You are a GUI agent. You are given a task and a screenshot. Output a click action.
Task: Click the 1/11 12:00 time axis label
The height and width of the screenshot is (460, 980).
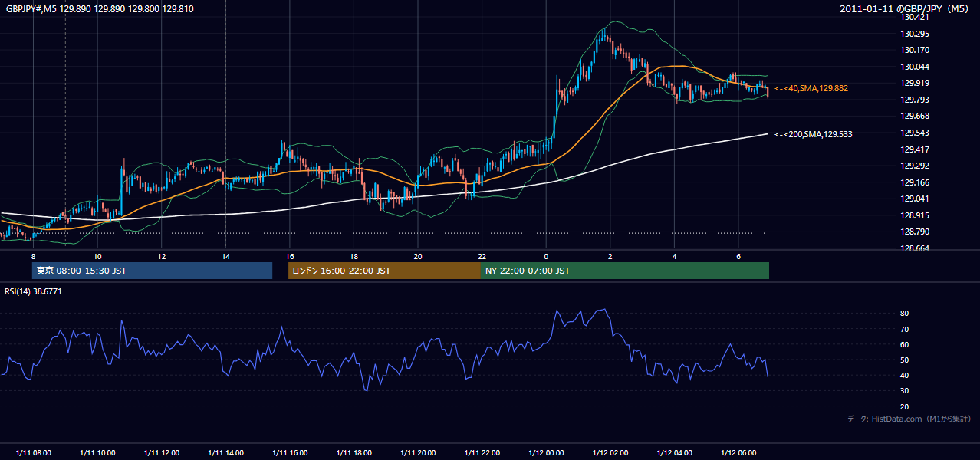click(x=161, y=452)
